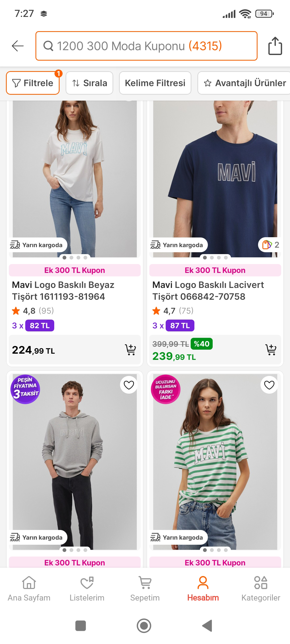This screenshot has height=644, width=290.
Task: Go to the Kategoriler tab
Action: coord(260,588)
